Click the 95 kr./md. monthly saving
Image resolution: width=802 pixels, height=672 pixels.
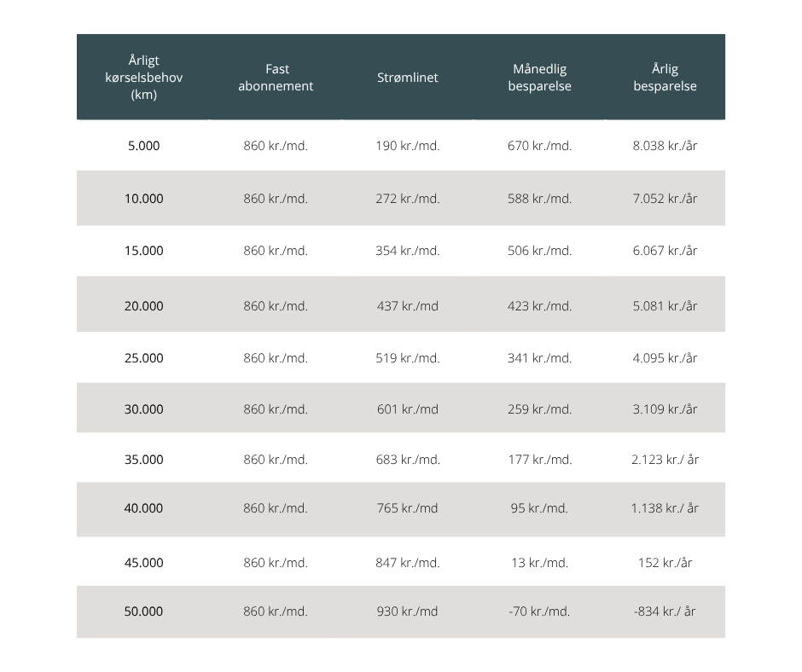click(x=539, y=507)
